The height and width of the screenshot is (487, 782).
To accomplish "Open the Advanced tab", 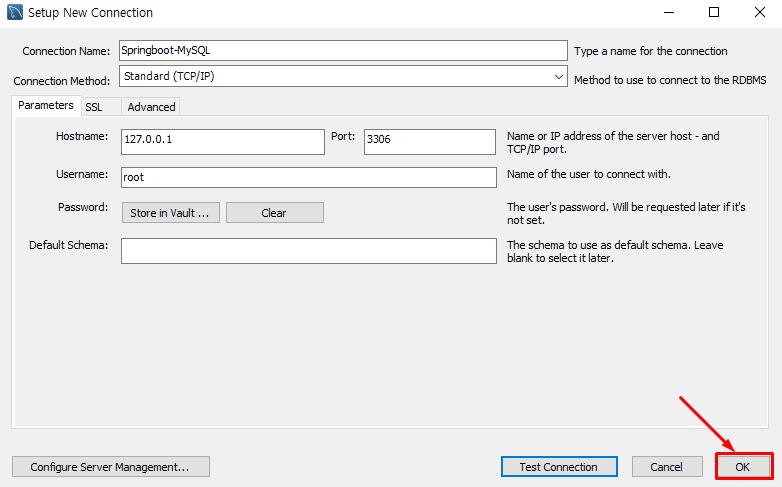I will [x=151, y=107].
